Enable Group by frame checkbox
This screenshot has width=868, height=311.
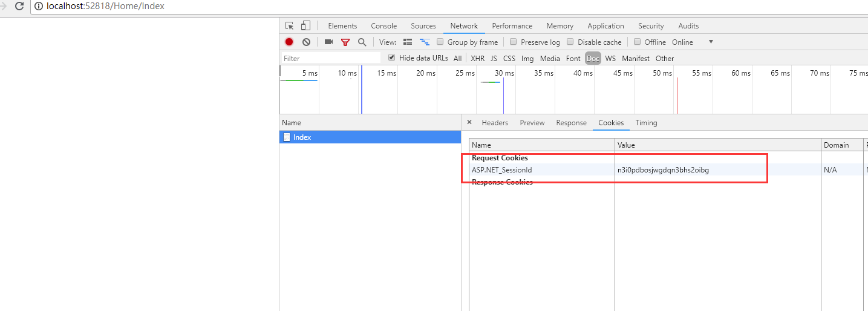pos(441,42)
